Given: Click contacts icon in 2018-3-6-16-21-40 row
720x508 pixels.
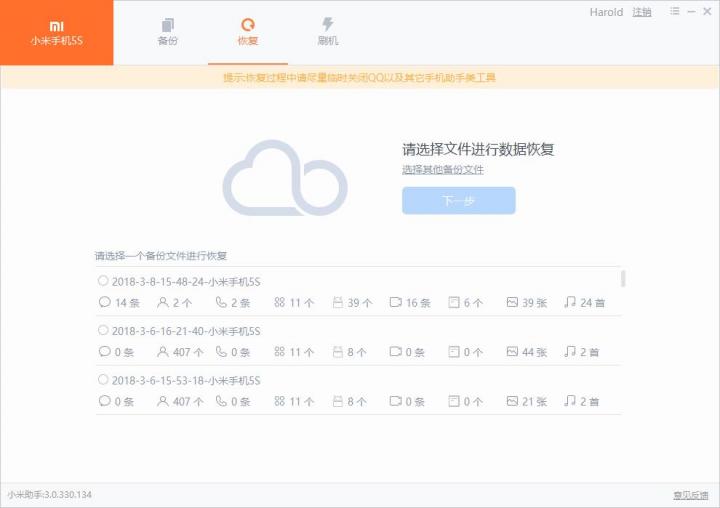Looking at the screenshot, I should click(163, 351).
